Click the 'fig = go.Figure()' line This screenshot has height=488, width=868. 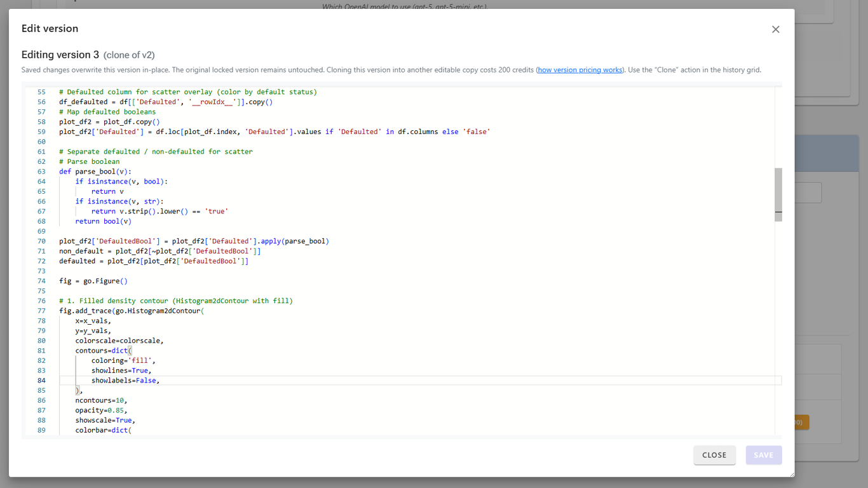(93, 281)
